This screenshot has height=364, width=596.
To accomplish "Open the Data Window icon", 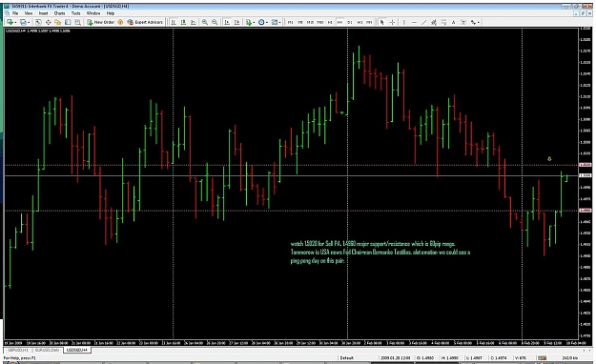I will click(49, 23).
